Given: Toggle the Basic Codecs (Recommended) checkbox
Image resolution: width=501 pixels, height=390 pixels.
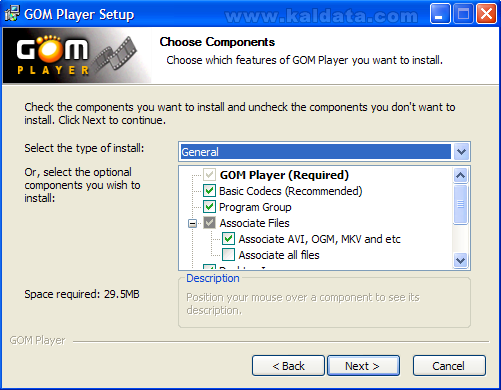Looking at the screenshot, I should point(209,191).
